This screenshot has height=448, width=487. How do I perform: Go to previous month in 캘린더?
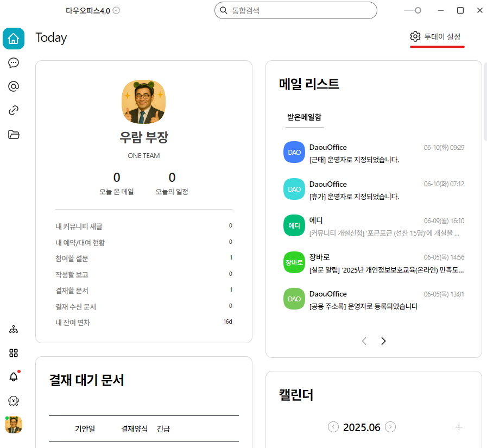coord(333,427)
